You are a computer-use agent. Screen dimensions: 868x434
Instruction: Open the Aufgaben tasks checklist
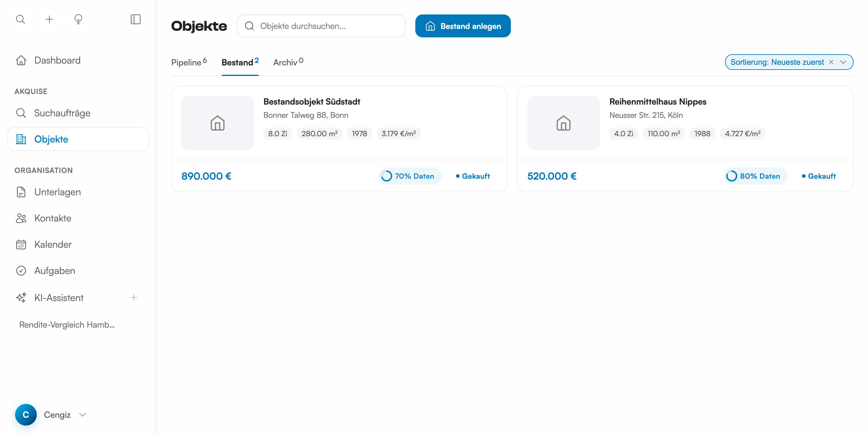coord(55,271)
